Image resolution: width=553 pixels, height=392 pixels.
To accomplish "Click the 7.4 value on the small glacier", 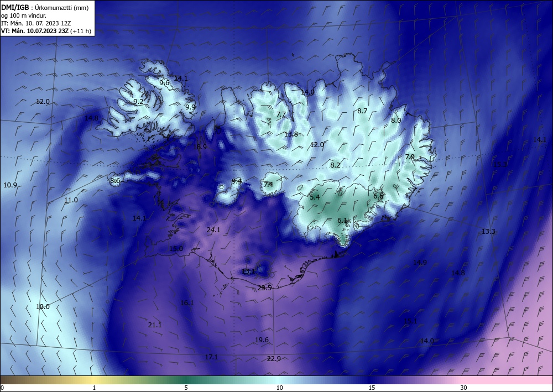I will (x=268, y=184).
